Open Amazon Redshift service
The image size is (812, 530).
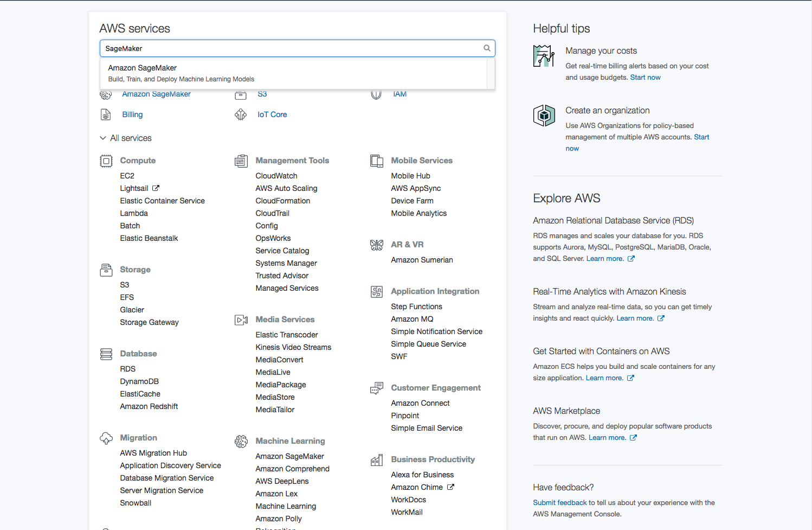149,406
